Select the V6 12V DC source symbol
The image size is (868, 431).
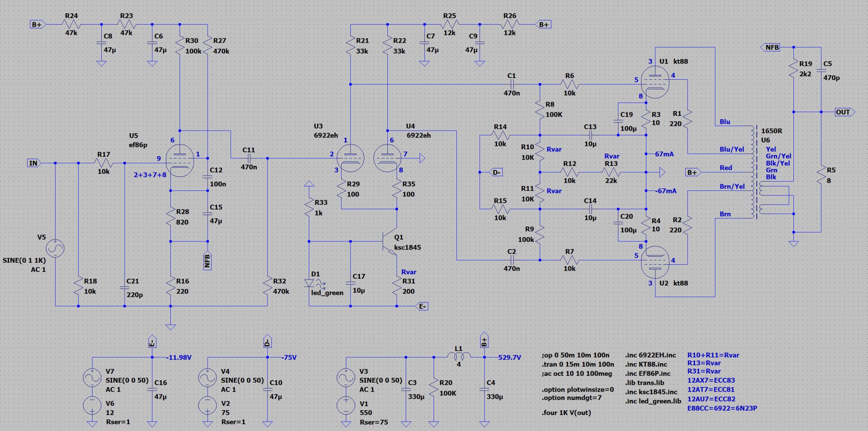coord(92,405)
